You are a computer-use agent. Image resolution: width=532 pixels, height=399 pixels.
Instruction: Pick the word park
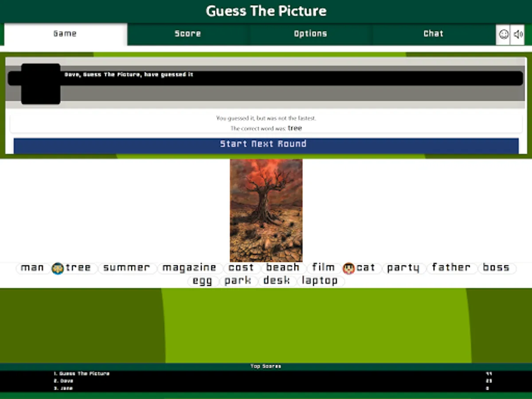point(238,281)
